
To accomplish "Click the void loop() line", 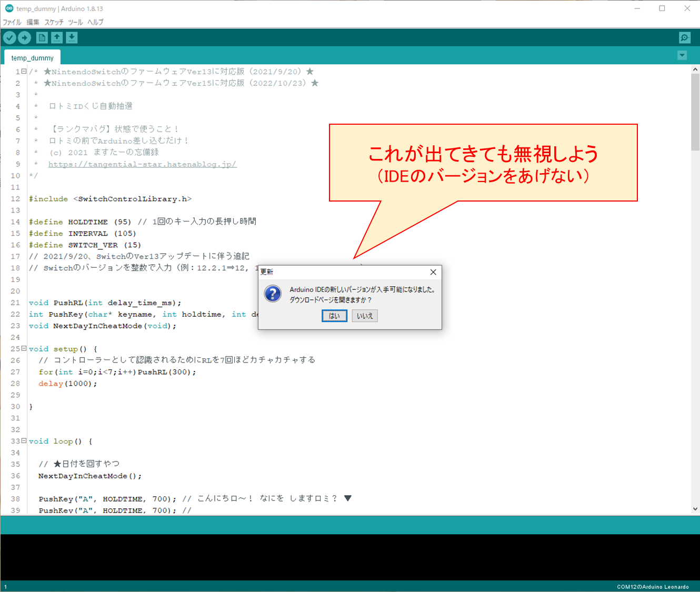I will (x=61, y=442).
